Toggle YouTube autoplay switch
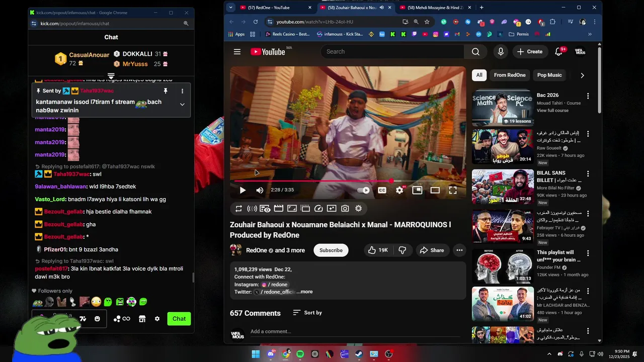The height and width of the screenshot is (362, 644). (x=363, y=190)
